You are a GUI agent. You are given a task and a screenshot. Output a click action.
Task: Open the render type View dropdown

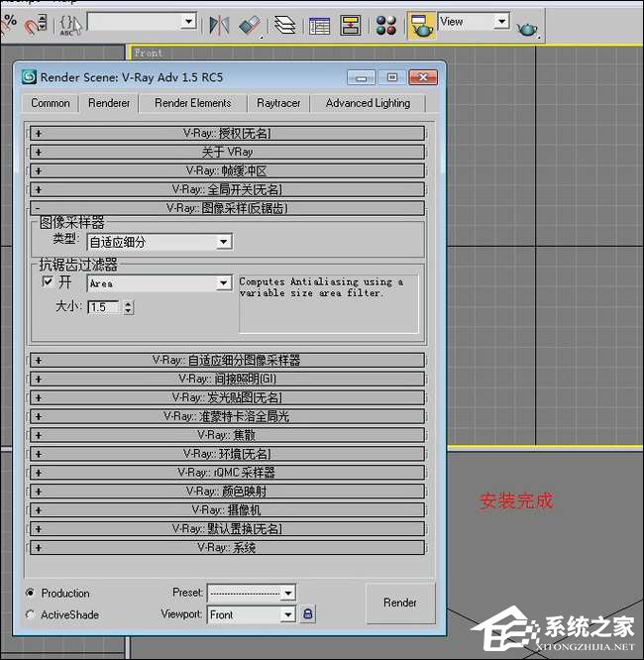point(474,21)
